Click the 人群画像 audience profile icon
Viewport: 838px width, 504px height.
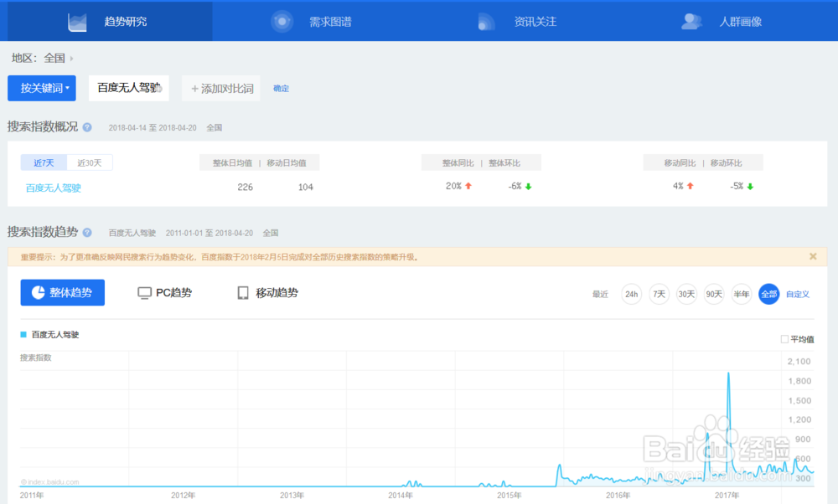click(x=690, y=20)
